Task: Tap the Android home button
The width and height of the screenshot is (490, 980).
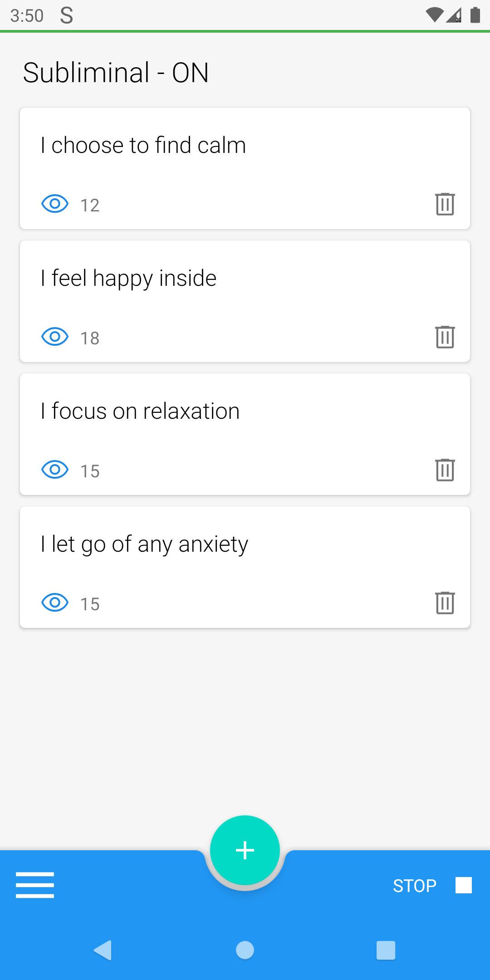Action: tap(245, 950)
